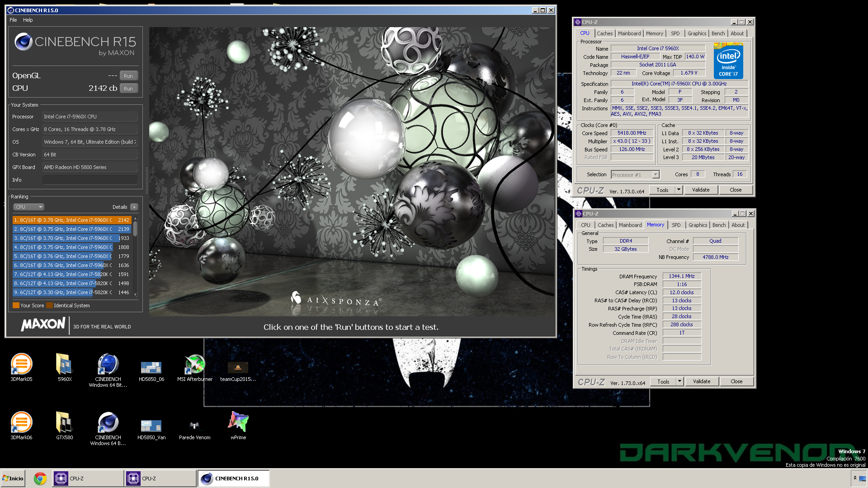Open the Parede Venom desktop icon
The width and height of the screenshot is (868, 488).
pyautogui.click(x=195, y=429)
